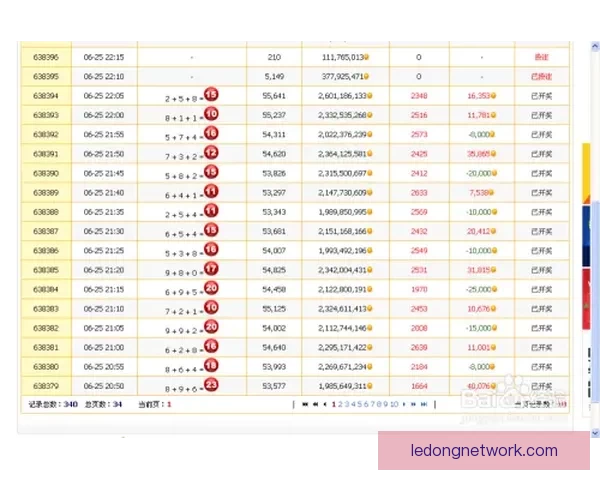The image size is (600, 480).
Task: Jump back ten pages with double-left arrow
Action: [x=316, y=404]
